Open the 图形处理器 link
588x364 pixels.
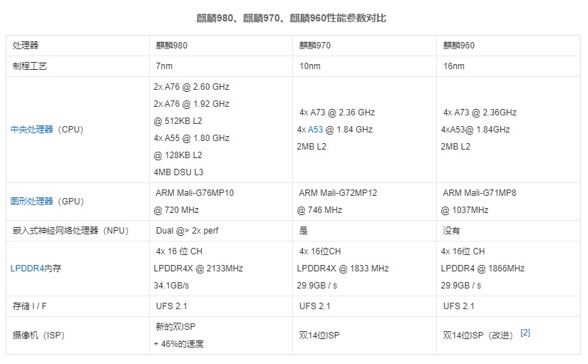[32, 202]
